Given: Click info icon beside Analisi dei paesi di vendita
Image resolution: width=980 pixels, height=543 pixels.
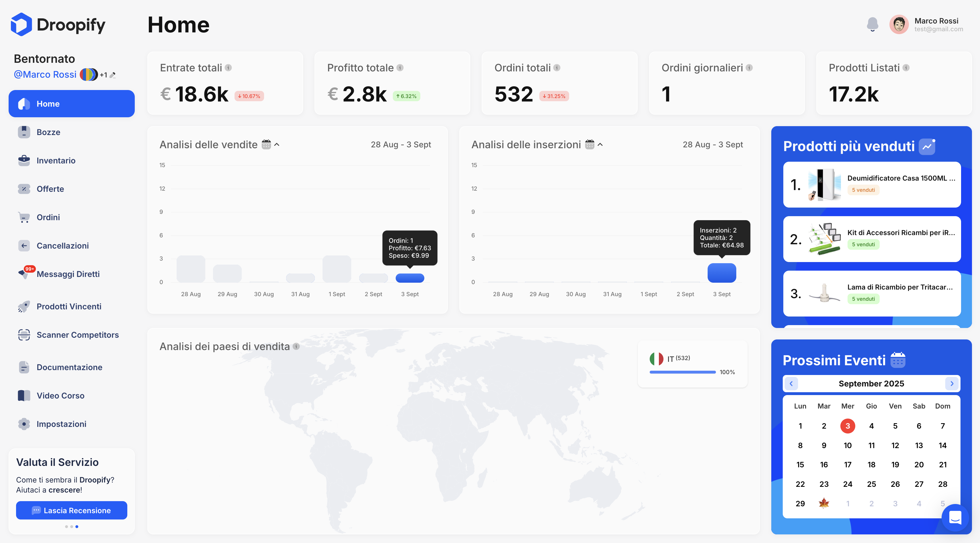Looking at the screenshot, I should click(296, 346).
